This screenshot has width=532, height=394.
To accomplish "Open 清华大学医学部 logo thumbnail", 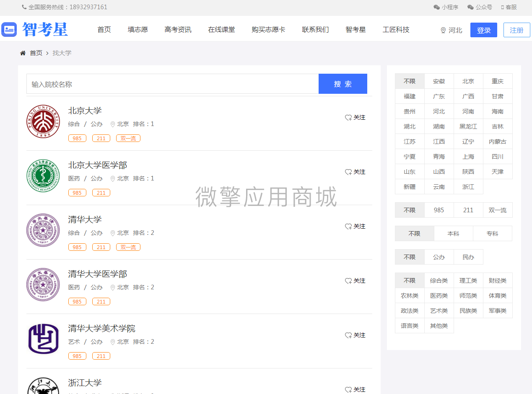I will pos(43,285).
